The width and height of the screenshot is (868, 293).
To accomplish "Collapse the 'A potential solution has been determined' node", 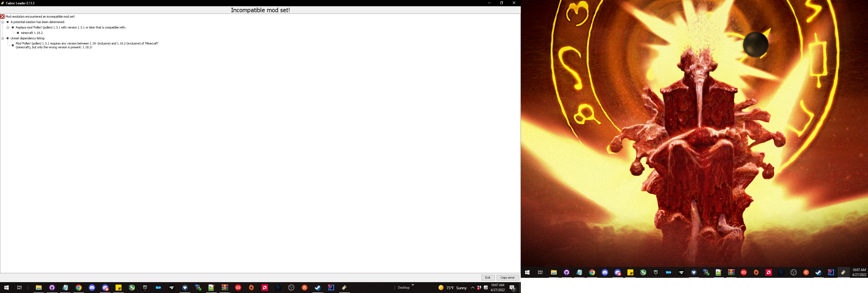I will pyautogui.click(x=3, y=22).
